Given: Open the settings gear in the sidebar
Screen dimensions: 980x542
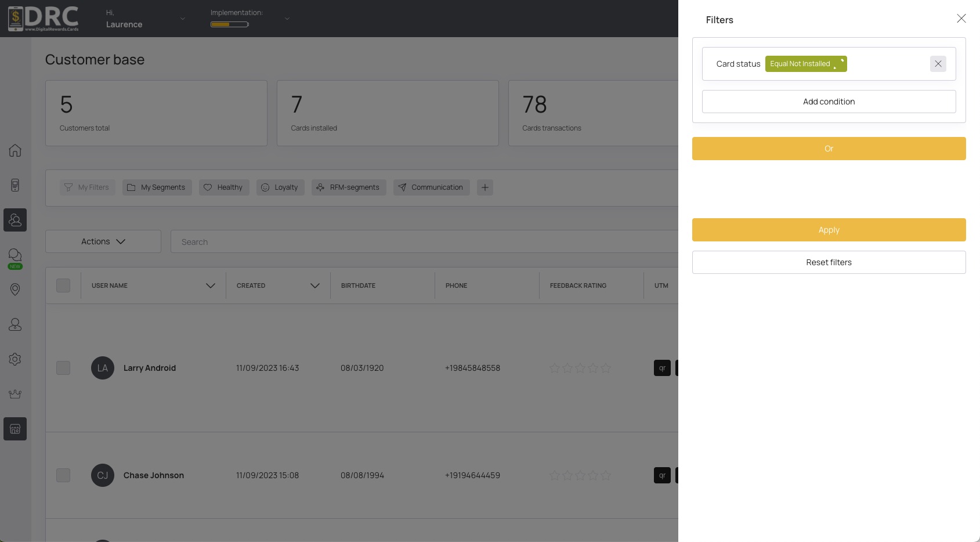Looking at the screenshot, I should [x=15, y=359].
